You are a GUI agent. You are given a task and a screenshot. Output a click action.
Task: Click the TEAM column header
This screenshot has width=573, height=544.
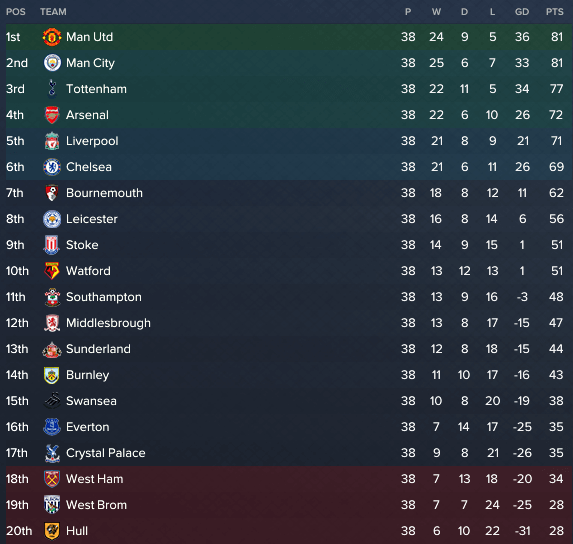point(53,12)
